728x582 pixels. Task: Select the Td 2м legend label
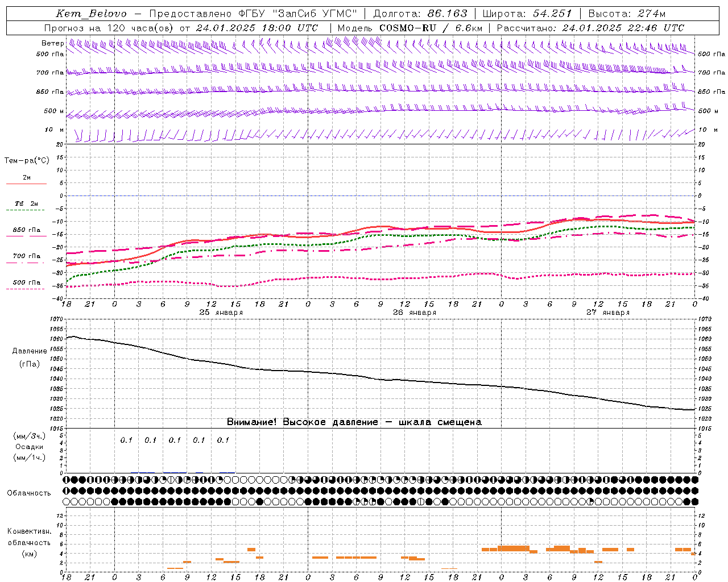[x=27, y=203]
